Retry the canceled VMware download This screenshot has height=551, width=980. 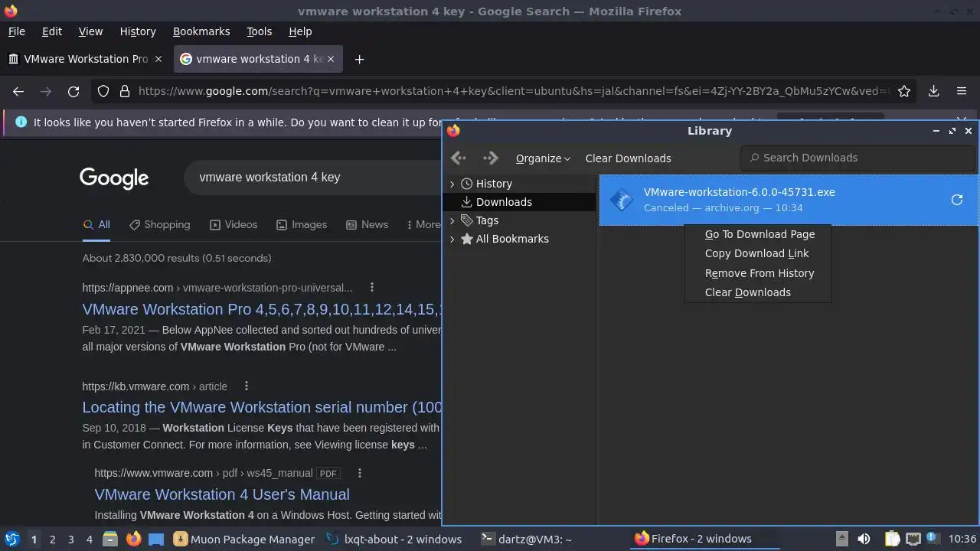pos(957,200)
